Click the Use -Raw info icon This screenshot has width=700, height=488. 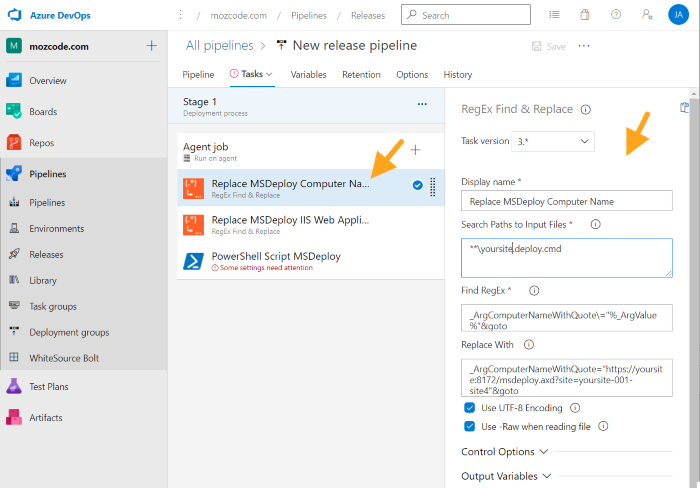(x=603, y=426)
